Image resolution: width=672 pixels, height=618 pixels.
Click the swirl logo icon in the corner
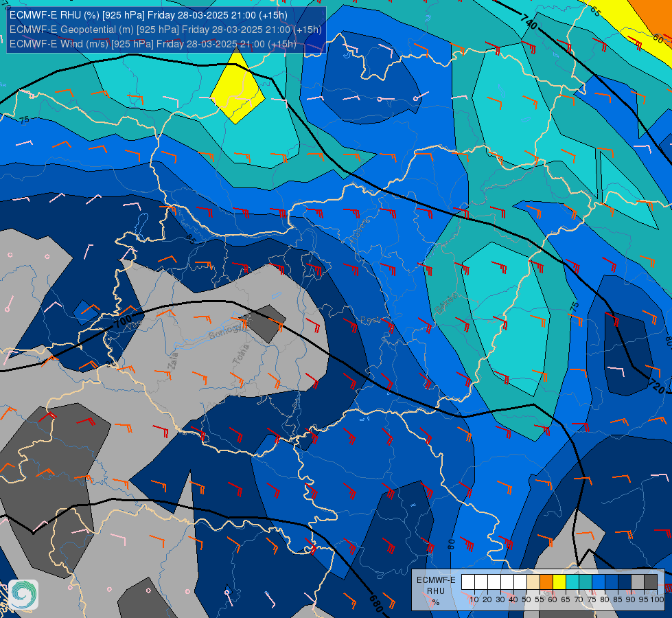pos(23,595)
